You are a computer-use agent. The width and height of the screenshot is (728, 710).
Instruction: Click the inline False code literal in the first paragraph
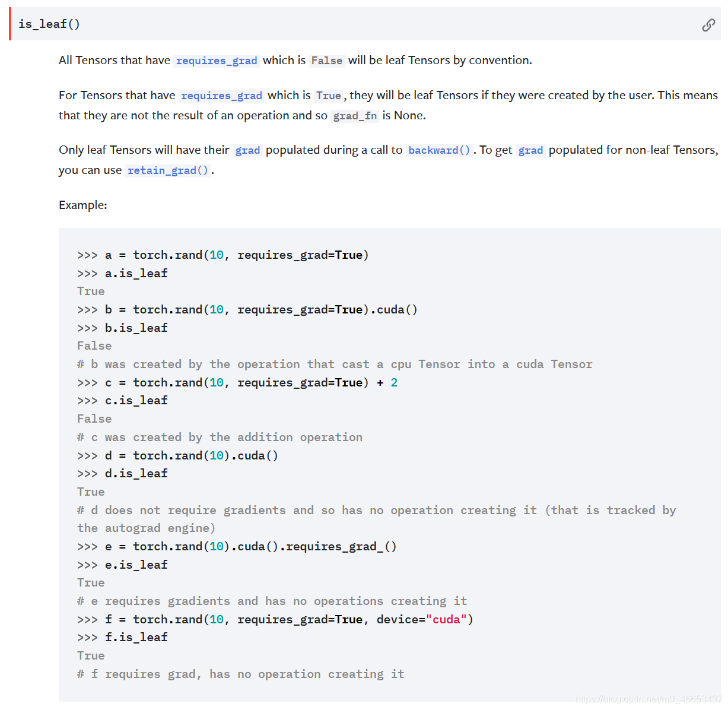coord(326,61)
